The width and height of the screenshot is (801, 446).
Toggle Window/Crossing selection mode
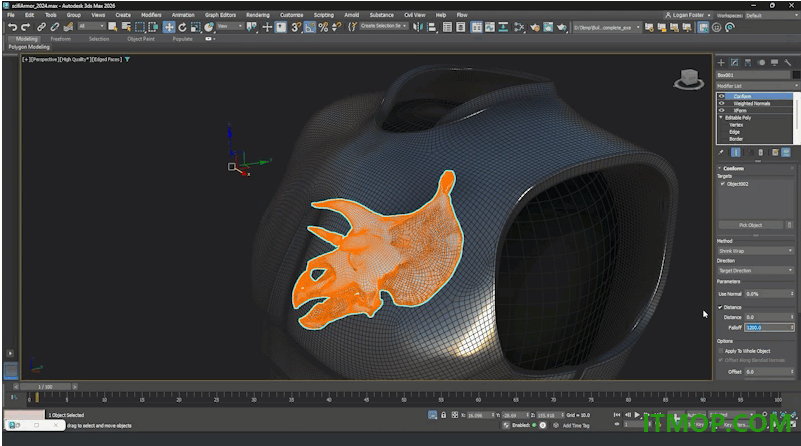(153, 27)
